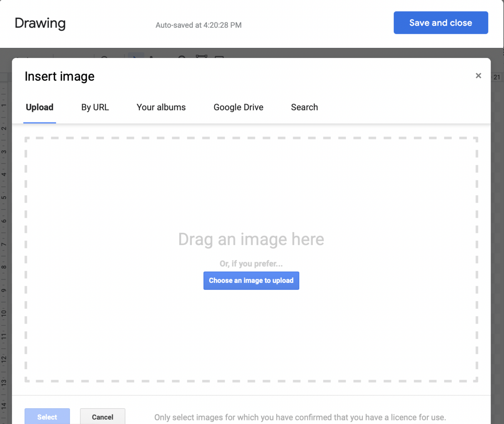Select the text box tool icon

pyautogui.click(x=201, y=56)
